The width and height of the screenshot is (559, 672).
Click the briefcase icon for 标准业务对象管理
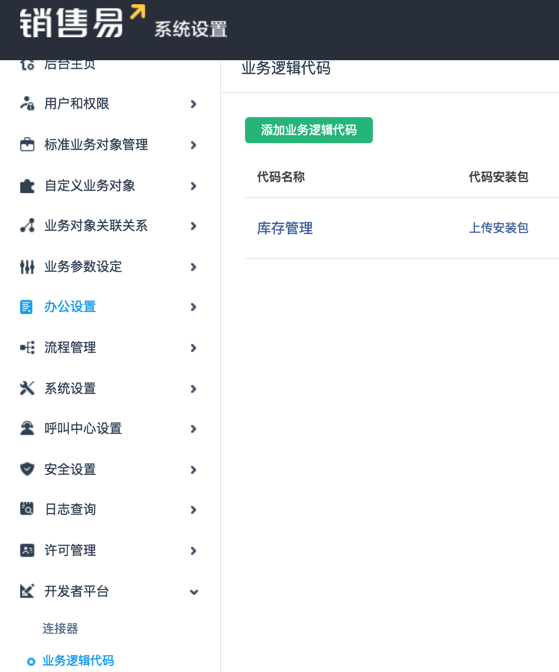27,144
